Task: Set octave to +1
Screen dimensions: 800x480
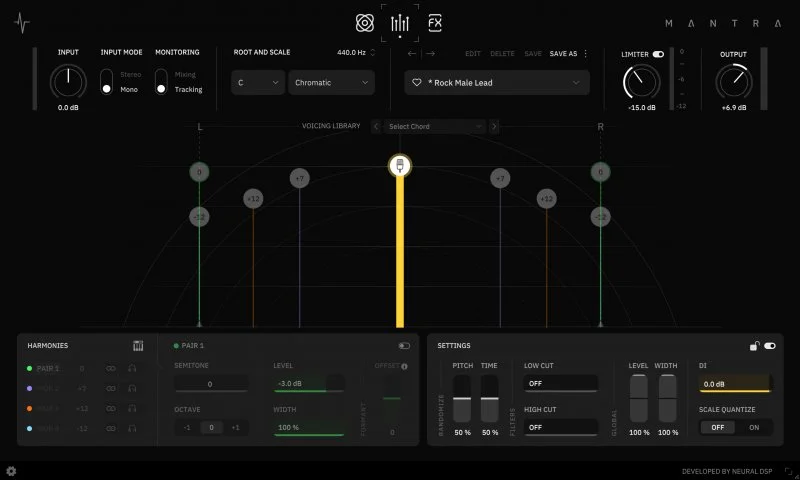Action: 235,427
